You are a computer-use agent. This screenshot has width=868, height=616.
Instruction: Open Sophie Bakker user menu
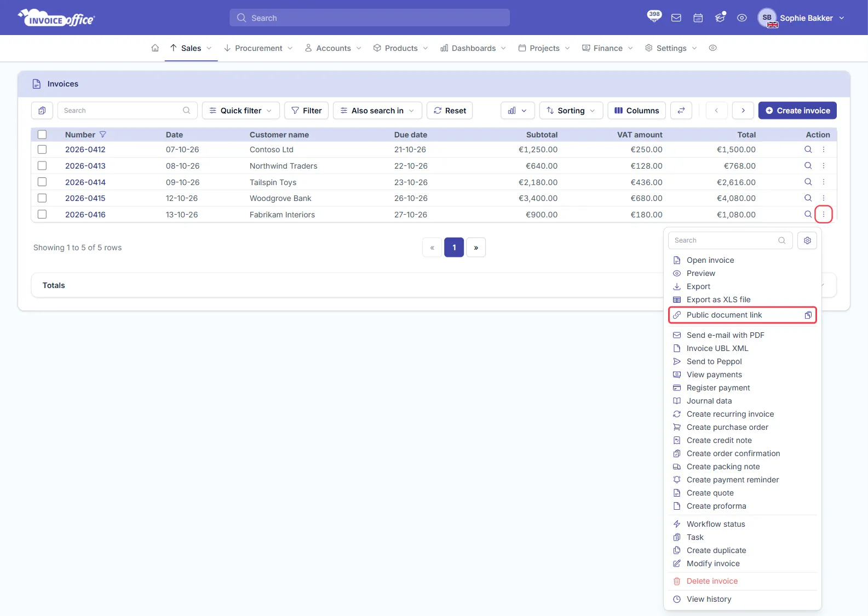click(x=802, y=18)
